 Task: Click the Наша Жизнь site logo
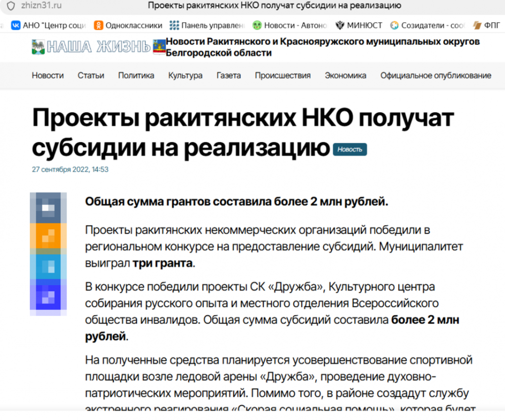tap(91, 47)
